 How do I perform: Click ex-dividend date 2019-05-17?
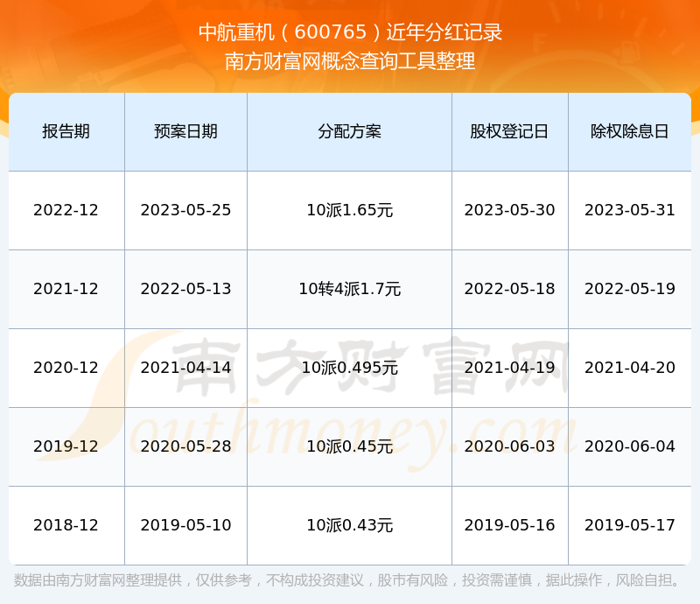(x=629, y=525)
